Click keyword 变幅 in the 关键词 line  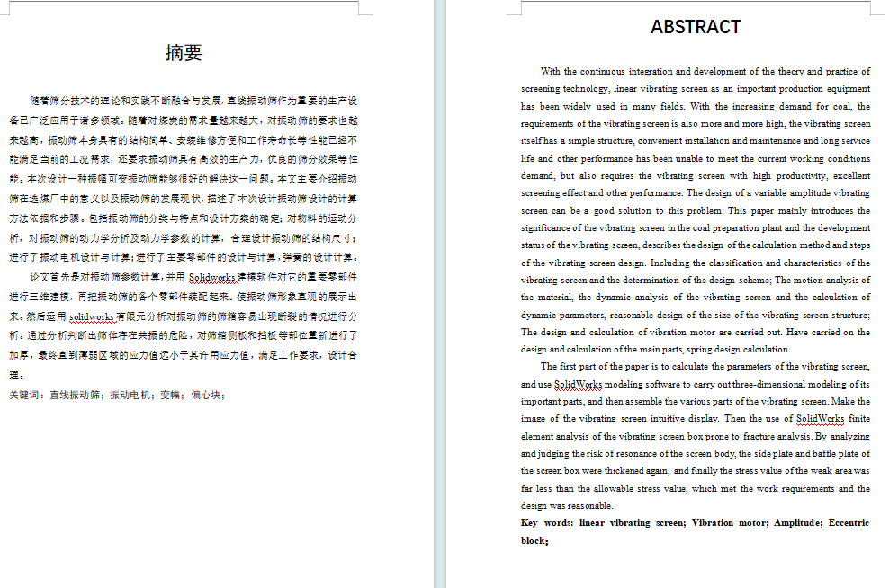point(170,395)
